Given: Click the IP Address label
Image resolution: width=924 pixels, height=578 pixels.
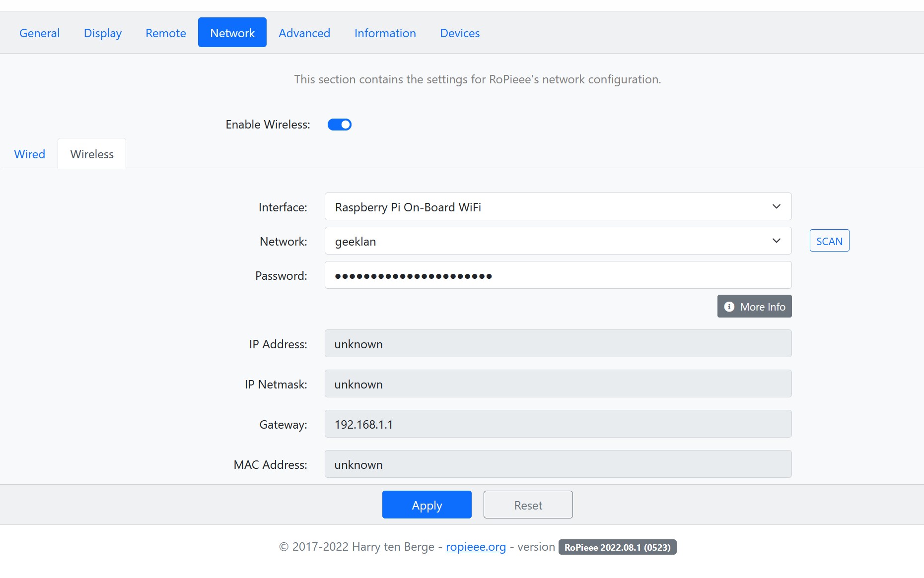Looking at the screenshot, I should (278, 344).
